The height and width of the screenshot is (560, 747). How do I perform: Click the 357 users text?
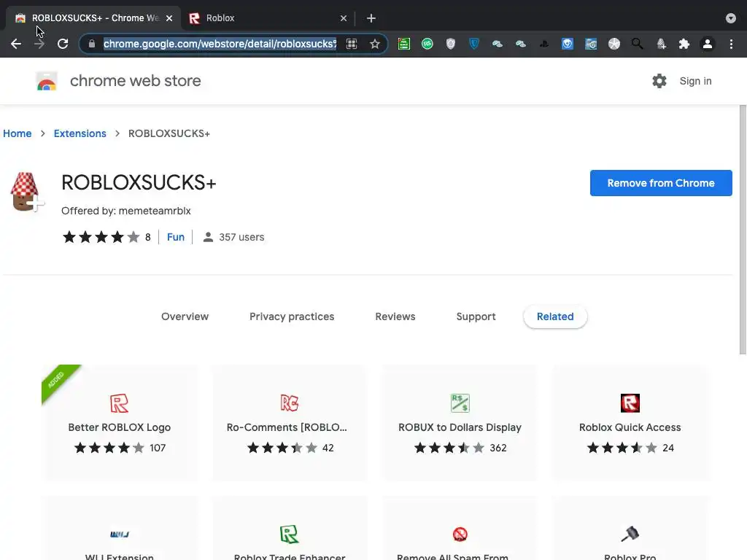point(241,237)
